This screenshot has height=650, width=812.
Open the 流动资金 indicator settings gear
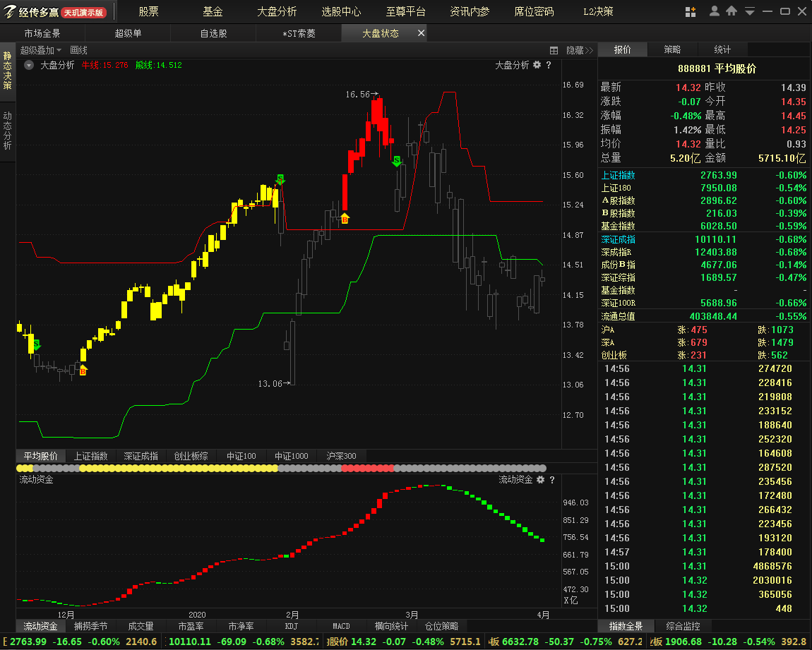[x=539, y=480]
